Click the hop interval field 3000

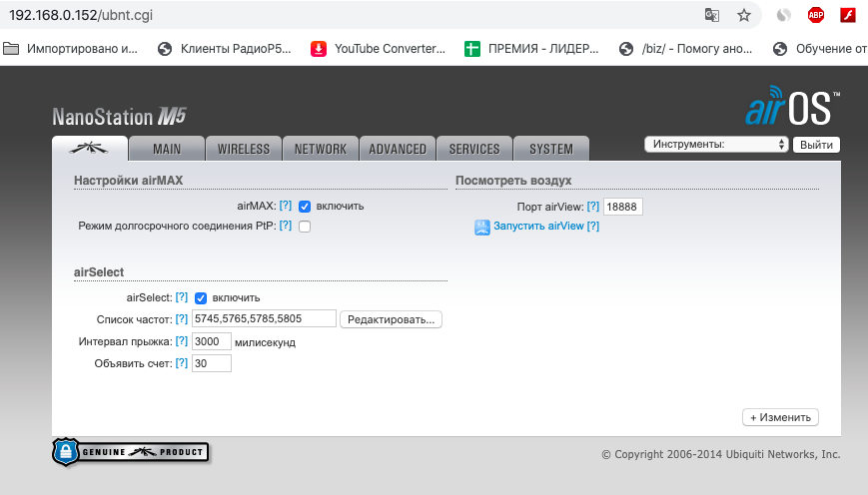[212, 341]
